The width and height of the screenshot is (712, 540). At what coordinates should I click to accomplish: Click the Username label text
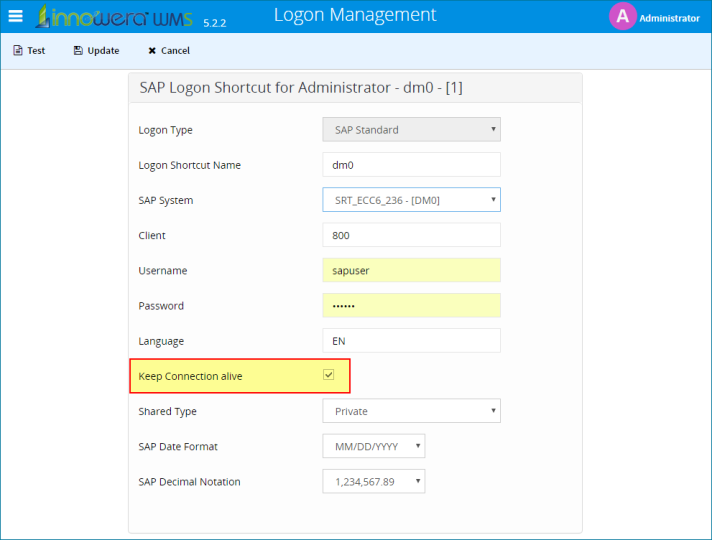pyautogui.click(x=163, y=271)
